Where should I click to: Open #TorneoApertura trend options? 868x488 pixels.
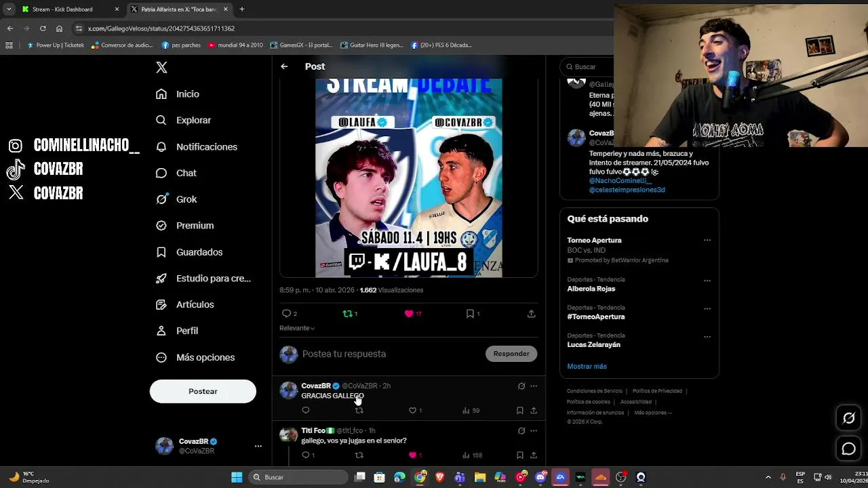click(707, 308)
